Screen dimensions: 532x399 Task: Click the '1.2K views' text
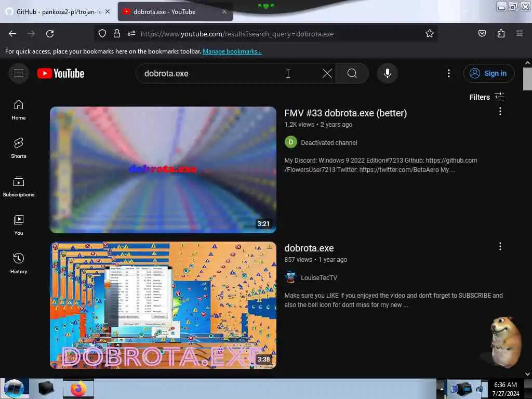pyautogui.click(x=299, y=125)
